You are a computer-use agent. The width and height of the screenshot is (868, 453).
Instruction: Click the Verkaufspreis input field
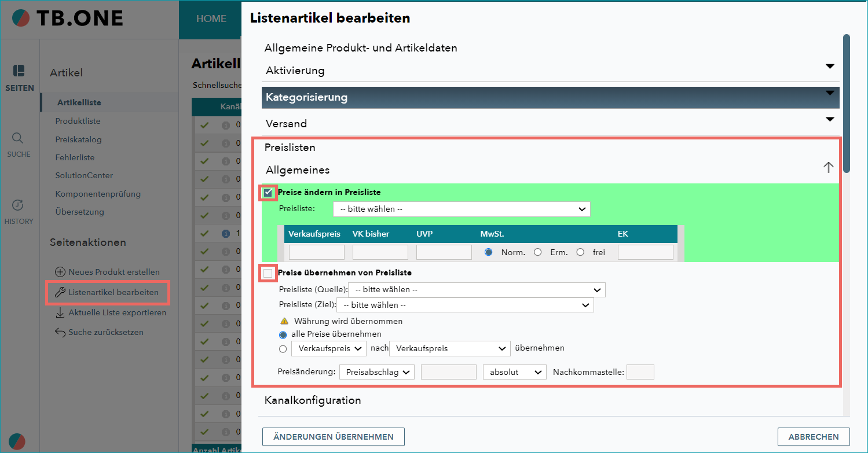[x=317, y=252]
